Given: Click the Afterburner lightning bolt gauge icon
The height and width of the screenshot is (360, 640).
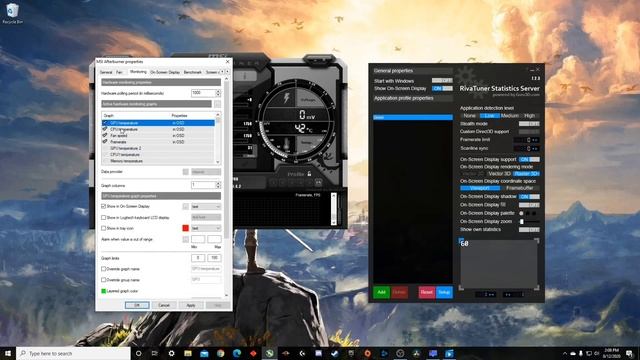Looking at the screenshot, I should [x=287, y=97].
